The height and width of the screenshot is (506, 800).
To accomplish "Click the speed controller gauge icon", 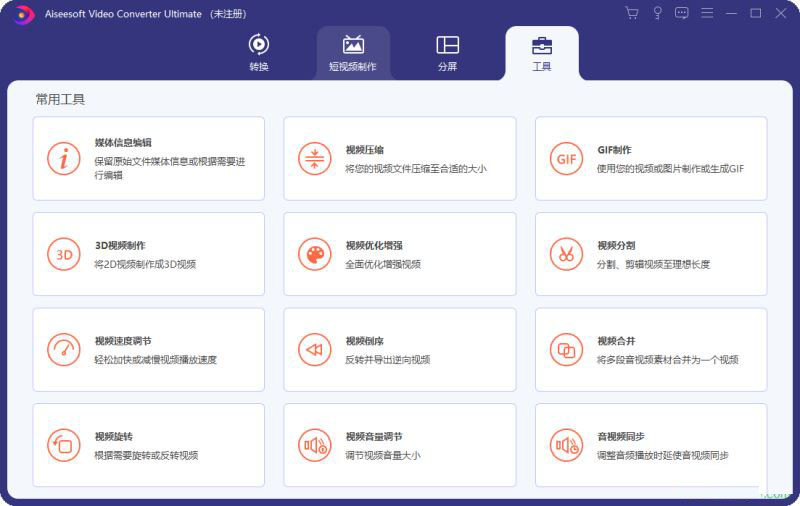I will coord(64,349).
